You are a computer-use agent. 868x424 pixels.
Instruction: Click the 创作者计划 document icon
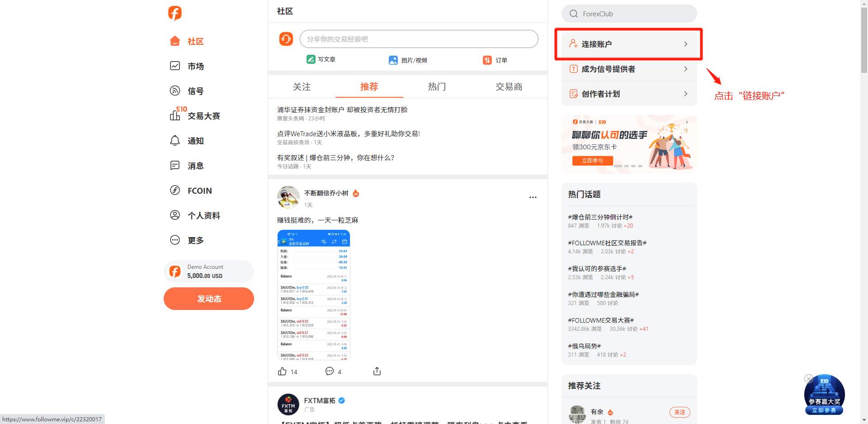[x=573, y=94]
